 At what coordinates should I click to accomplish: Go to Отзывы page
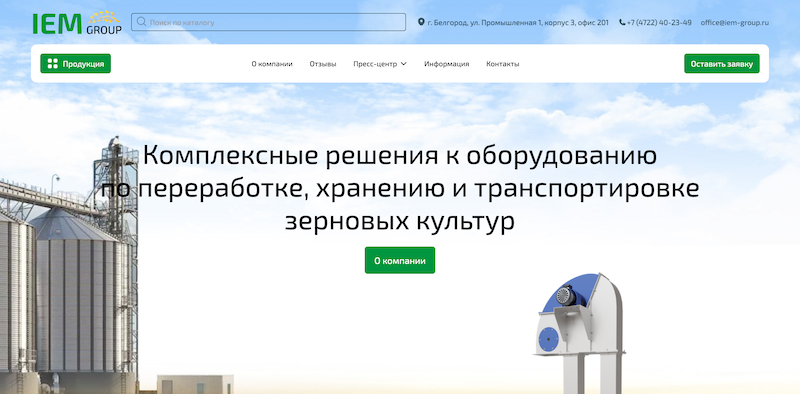(323, 64)
